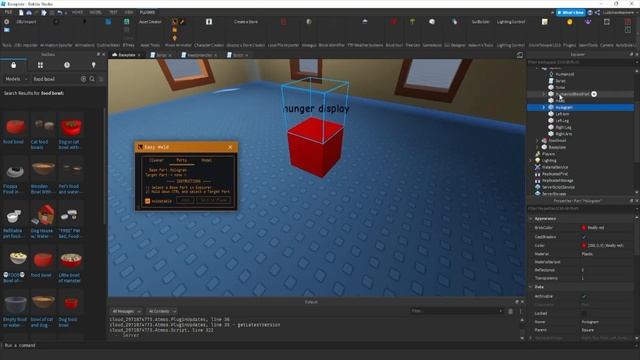The width and height of the screenshot is (640, 360).
Task: Open the Models category dropdown in Toolbox
Action: coord(16,79)
